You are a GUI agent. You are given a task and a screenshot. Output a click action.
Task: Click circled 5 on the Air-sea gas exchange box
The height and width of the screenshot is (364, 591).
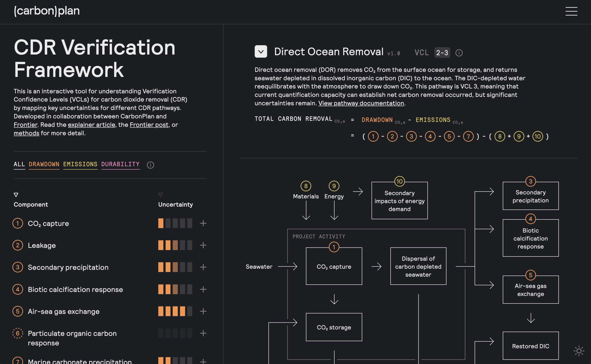point(530,275)
